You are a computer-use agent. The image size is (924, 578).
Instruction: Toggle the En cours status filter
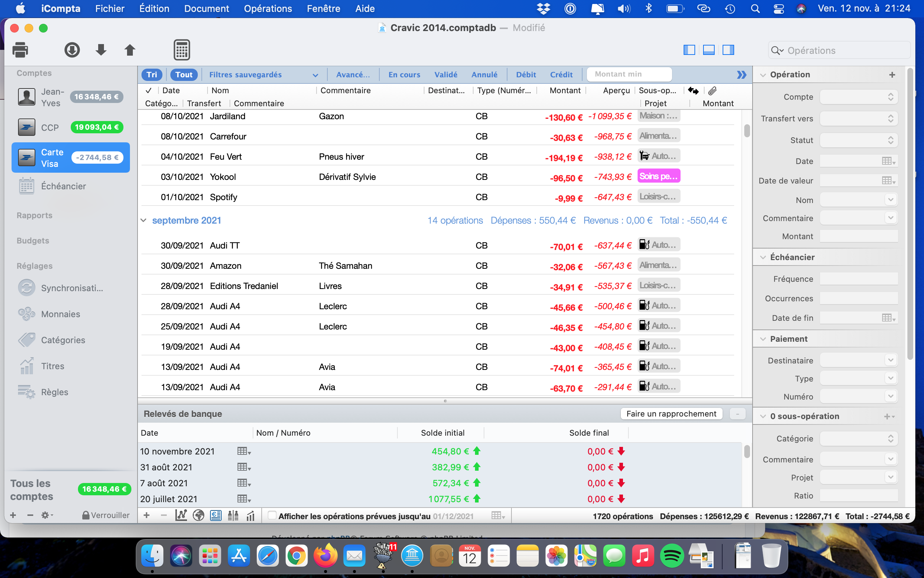tap(404, 74)
